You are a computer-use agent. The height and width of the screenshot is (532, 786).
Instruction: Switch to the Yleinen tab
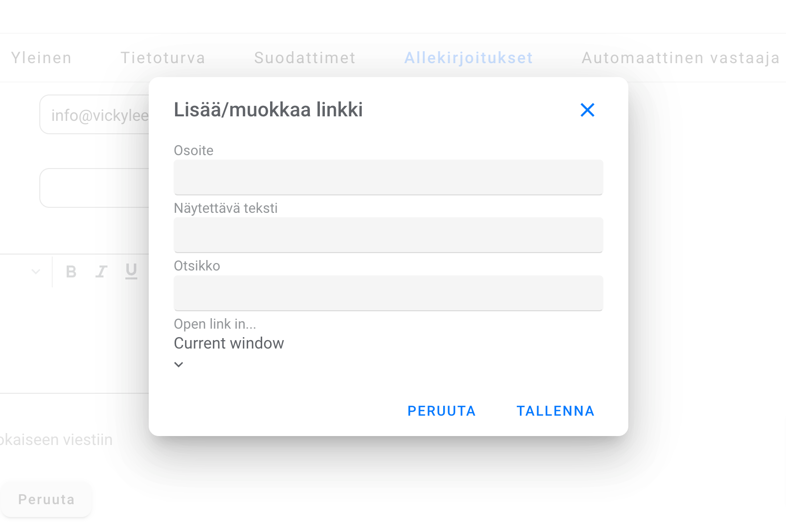pyautogui.click(x=41, y=58)
